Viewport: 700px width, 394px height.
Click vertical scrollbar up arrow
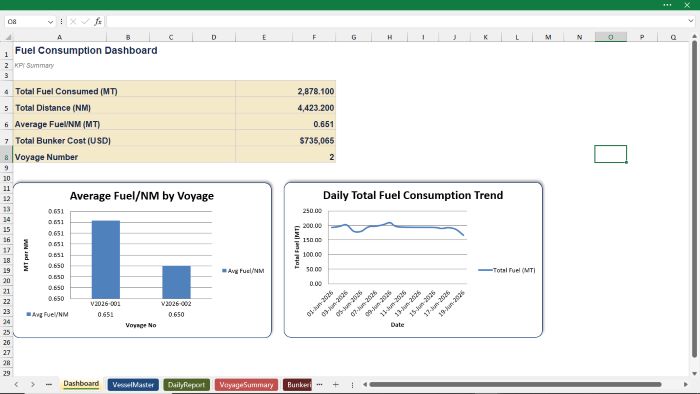click(694, 36)
